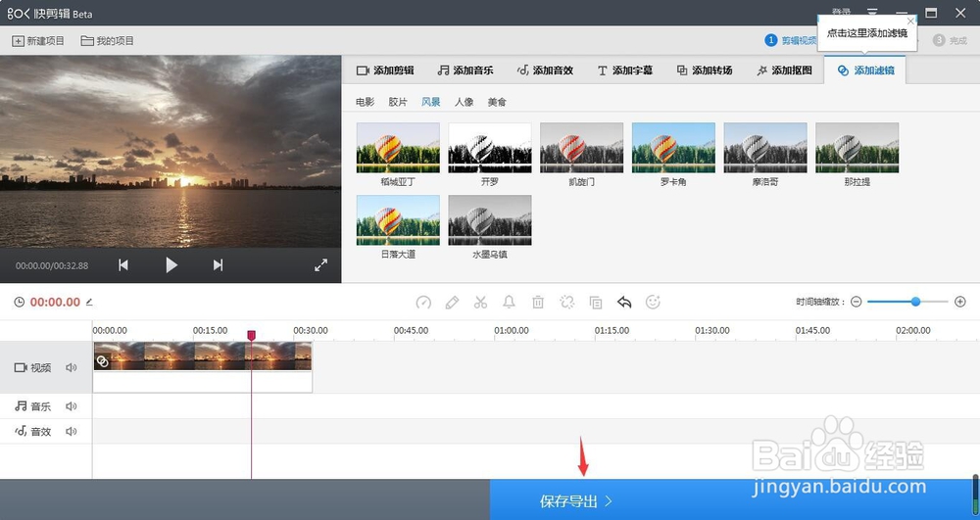Open the title bar menu icon
The image size is (980, 520).
point(872,13)
